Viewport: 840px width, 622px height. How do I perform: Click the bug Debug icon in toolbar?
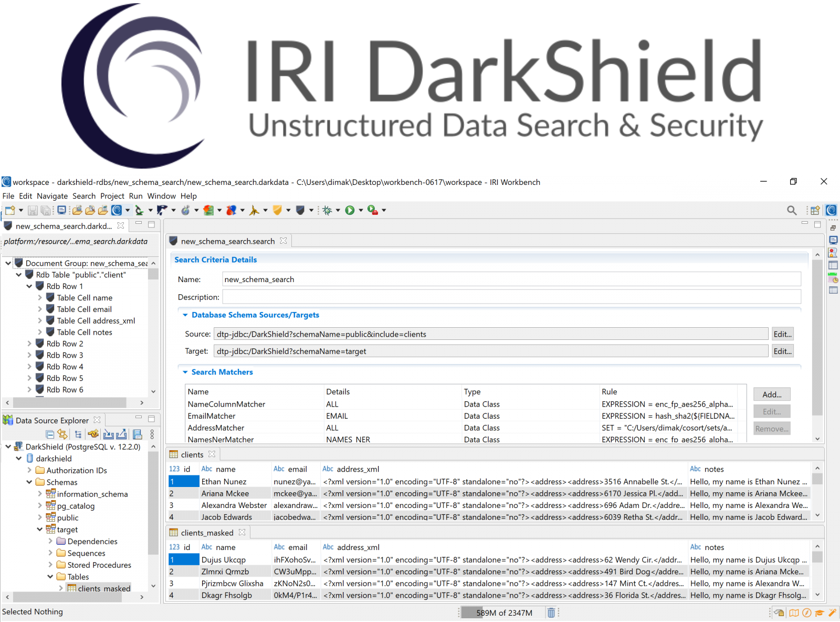point(327,211)
